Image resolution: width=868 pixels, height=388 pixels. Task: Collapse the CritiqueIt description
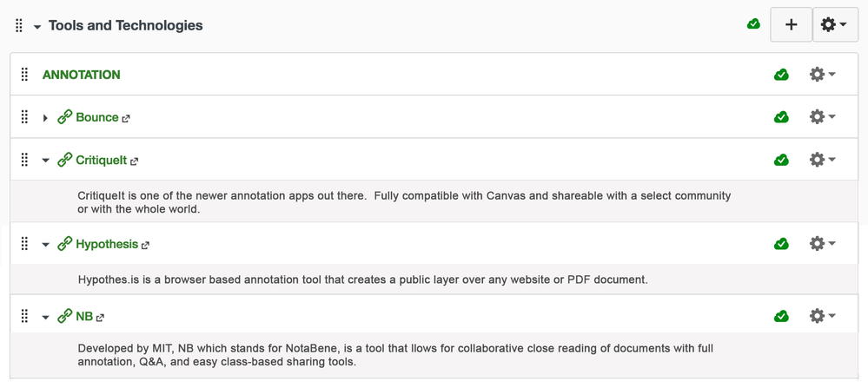[45, 161]
